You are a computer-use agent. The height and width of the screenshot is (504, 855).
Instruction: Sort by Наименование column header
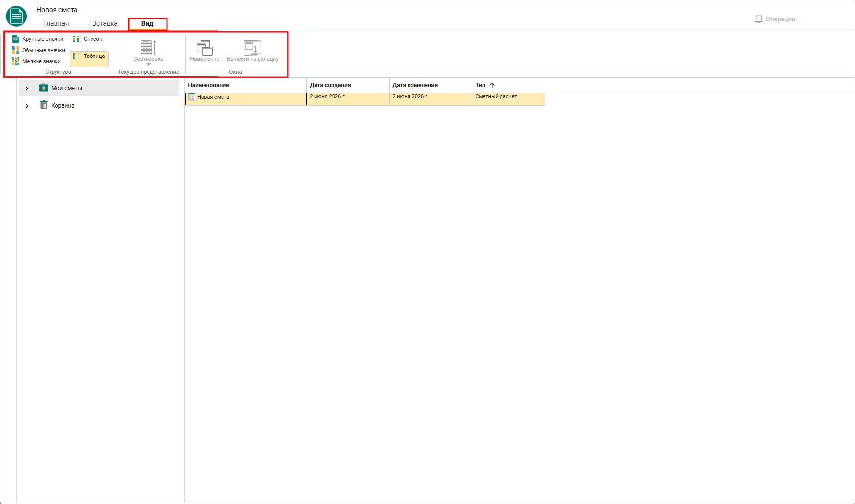coord(246,85)
